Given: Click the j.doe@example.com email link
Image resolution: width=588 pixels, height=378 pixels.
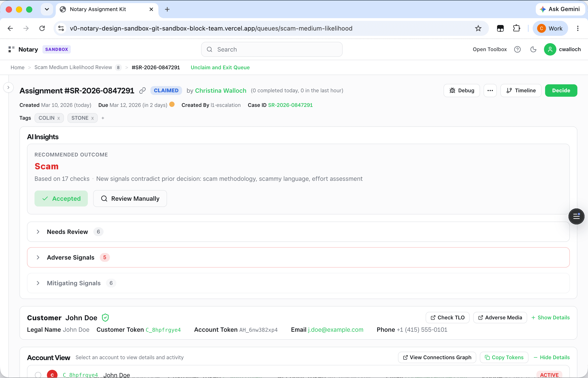Looking at the screenshot, I should pos(335,330).
